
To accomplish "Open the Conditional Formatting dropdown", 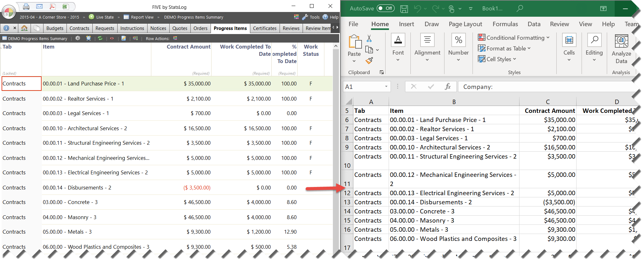I will [x=514, y=38].
